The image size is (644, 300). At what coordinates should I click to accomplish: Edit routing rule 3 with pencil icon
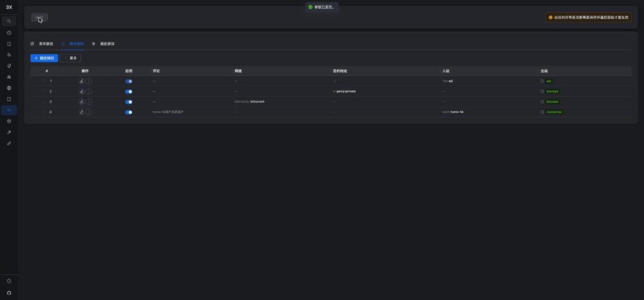pos(81,102)
